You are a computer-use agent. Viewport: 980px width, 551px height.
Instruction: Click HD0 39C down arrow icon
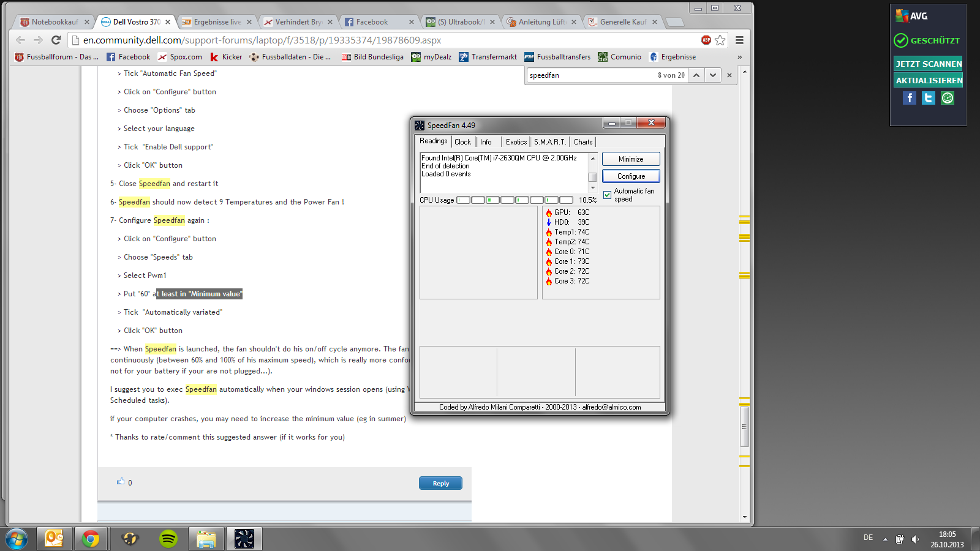[x=549, y=222]
